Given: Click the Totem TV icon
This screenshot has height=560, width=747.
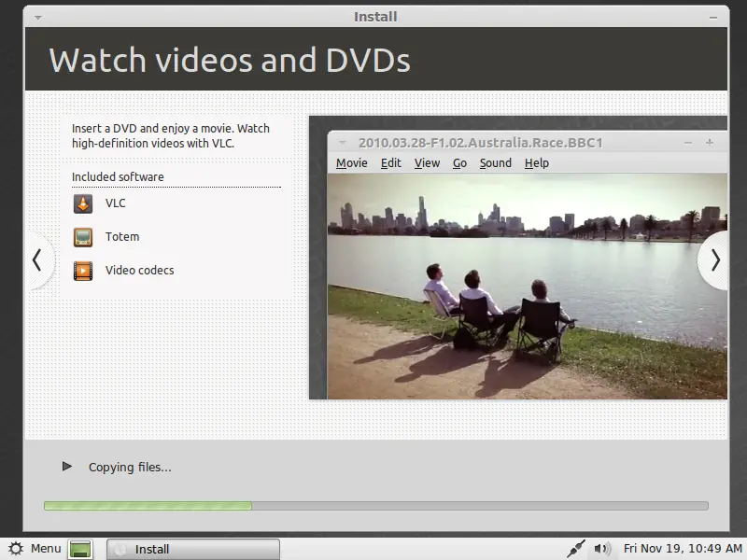Looking at the screenshot, I should [x=83, y=237].
